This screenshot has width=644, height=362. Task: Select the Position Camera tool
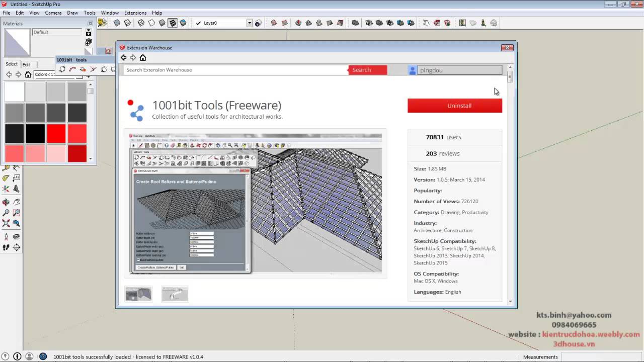click(x=6, y=237)
